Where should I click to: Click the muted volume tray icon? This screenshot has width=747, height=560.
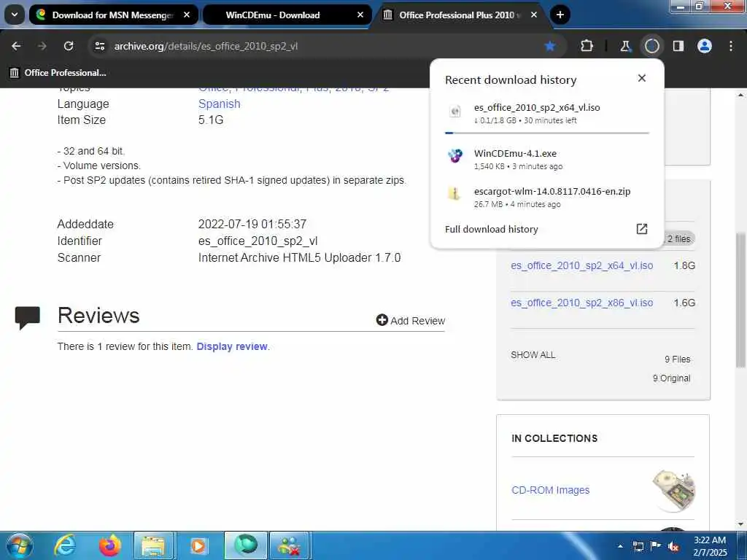pyautogui.click(x=673, y=547)
